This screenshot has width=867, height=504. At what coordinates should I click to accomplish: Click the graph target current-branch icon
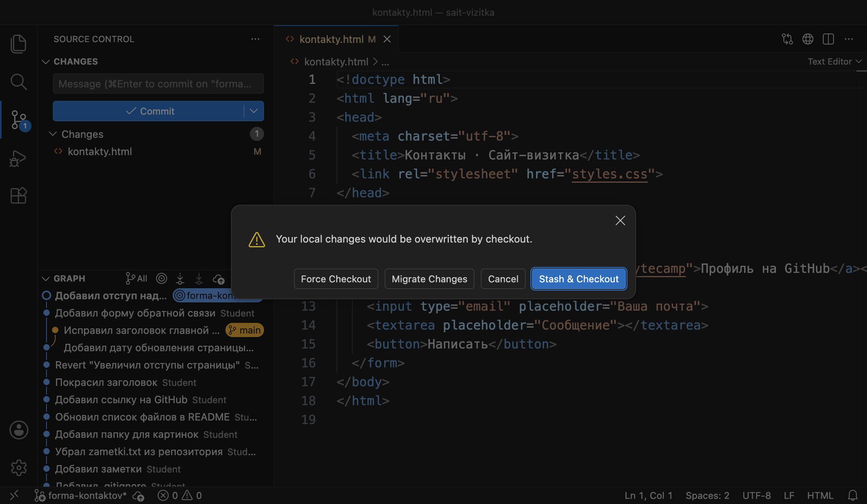[162, 279]
